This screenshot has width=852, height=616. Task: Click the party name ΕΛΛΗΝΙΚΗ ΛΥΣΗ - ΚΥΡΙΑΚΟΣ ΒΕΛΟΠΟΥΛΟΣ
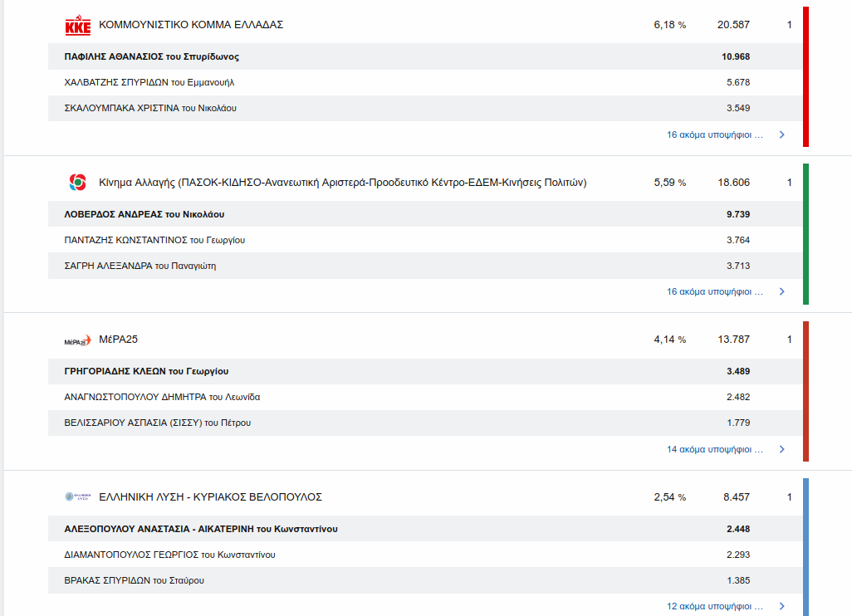[210, 497]
